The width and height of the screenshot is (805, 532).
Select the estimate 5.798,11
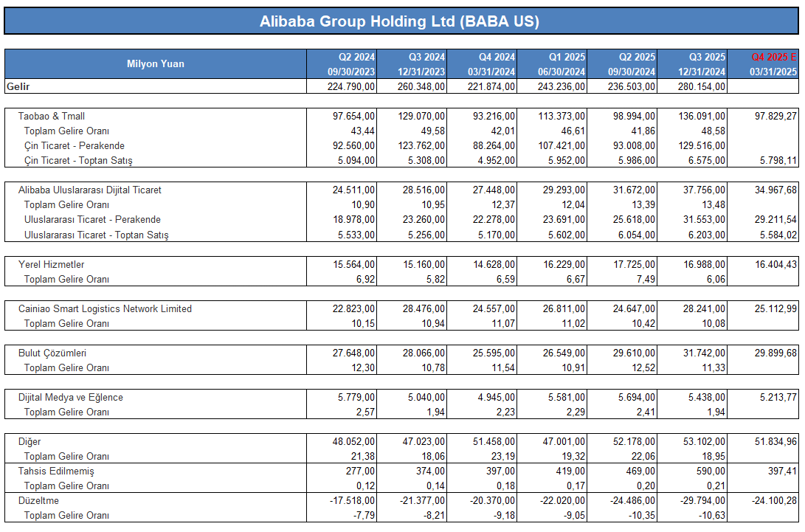(x=778, y=161)
